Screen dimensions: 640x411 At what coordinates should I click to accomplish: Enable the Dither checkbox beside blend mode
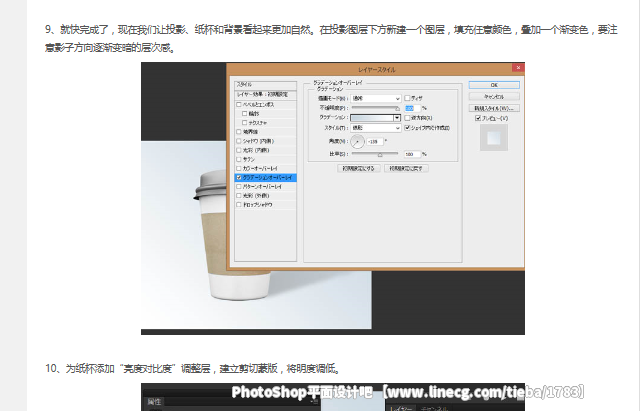click(406, 98)
